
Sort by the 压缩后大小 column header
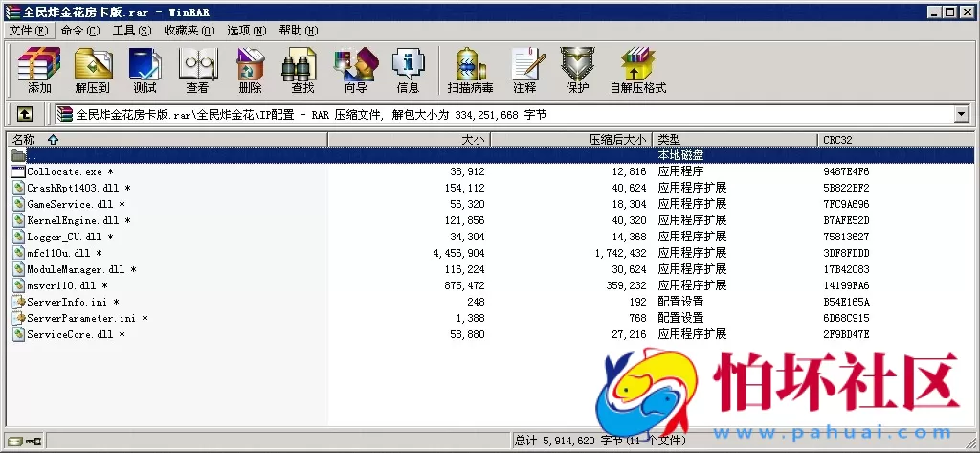pyautogui.click(x=571, y=140)
